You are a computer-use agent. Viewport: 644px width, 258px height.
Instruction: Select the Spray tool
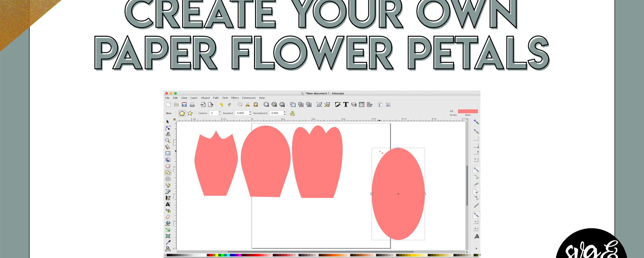coord(168,211)
